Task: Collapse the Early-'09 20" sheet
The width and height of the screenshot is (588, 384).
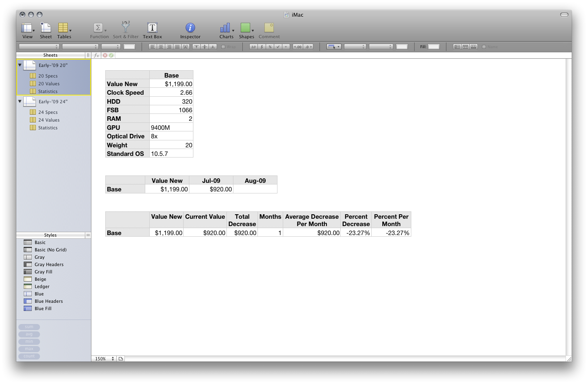Action: pos(20,65)
